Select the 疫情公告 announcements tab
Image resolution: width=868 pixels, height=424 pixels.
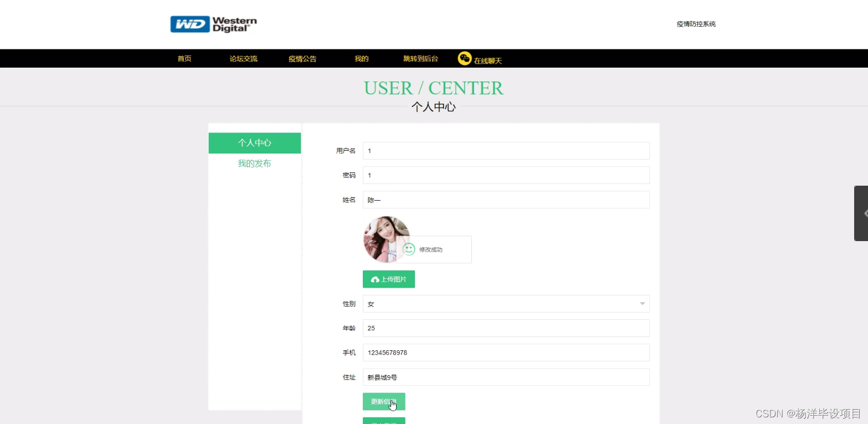coord(302,58)
